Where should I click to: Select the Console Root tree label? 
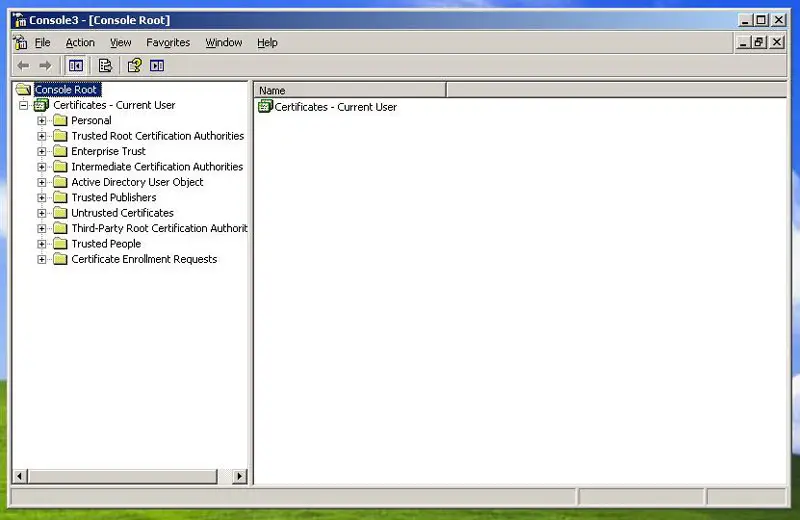[67, 90]
